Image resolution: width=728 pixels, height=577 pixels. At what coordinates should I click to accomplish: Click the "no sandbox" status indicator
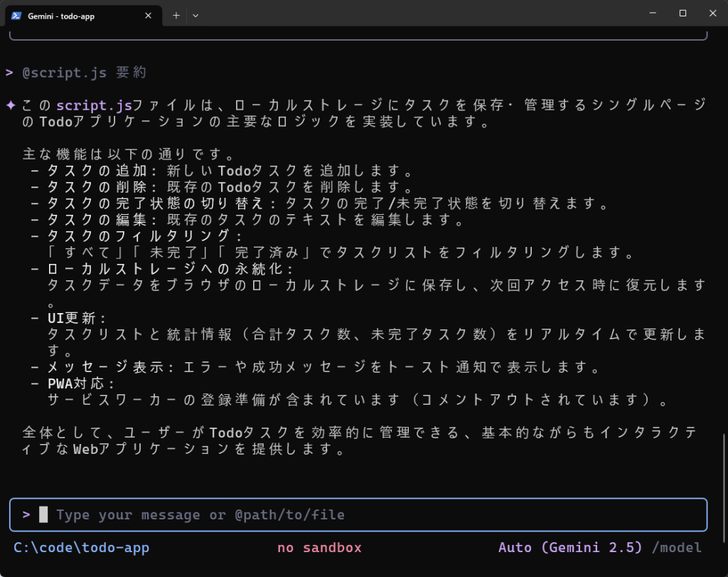(x=318, y=547)
